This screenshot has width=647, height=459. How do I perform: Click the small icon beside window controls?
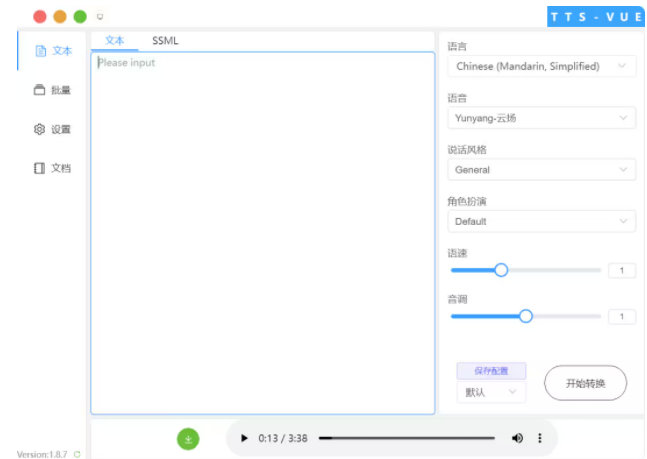100,17
